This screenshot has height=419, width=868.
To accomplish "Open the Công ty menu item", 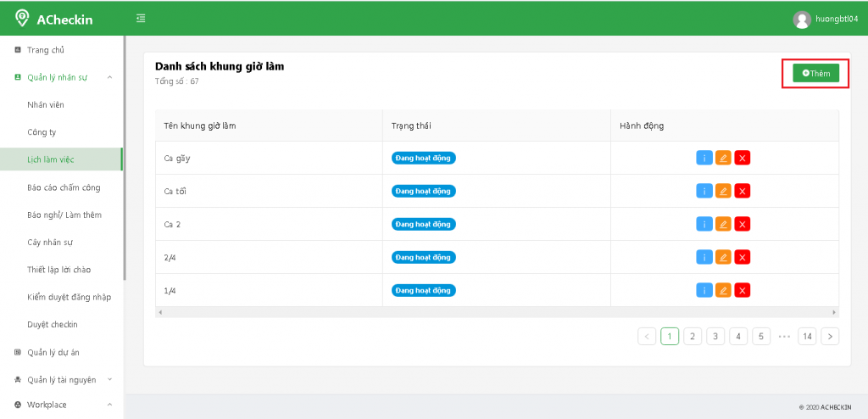I will (42, 132).
